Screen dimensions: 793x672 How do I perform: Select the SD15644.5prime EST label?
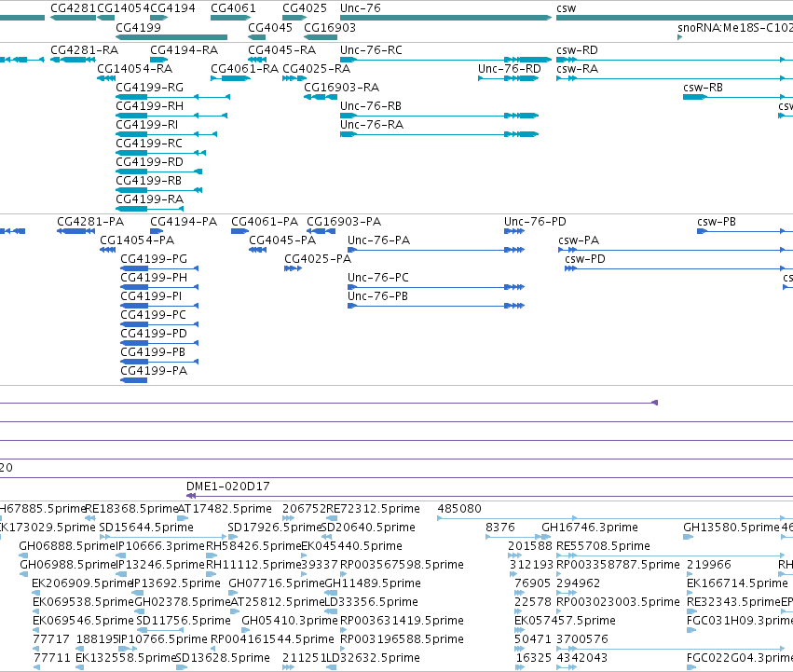[x=146, y=528]
